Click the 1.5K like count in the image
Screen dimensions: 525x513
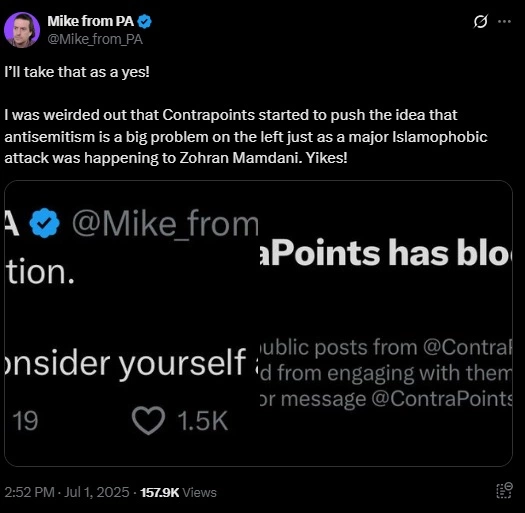tap(203, 420)
